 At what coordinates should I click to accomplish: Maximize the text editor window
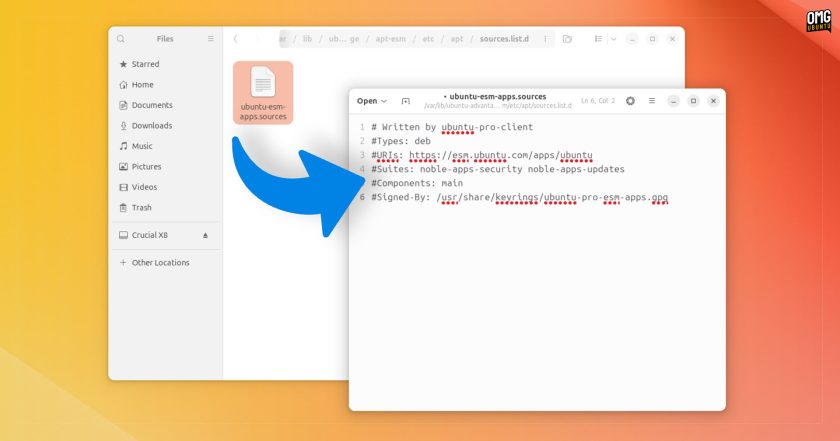point(693,101)
